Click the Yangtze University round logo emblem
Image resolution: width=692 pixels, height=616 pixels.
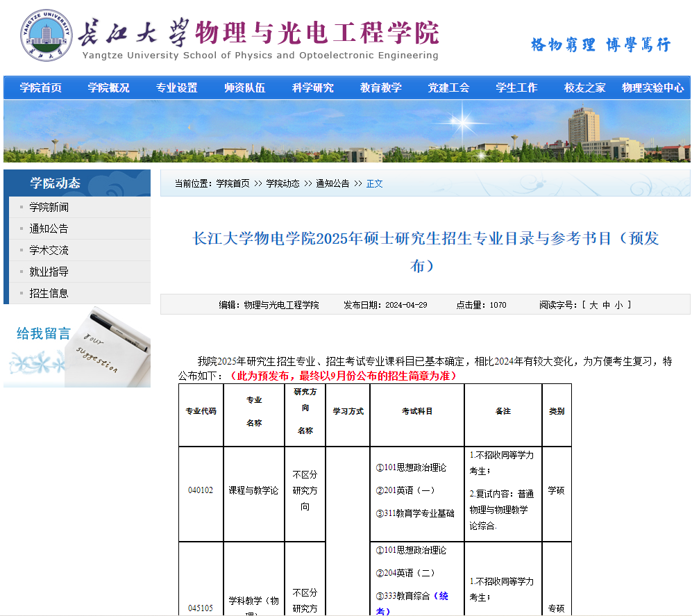47,35
